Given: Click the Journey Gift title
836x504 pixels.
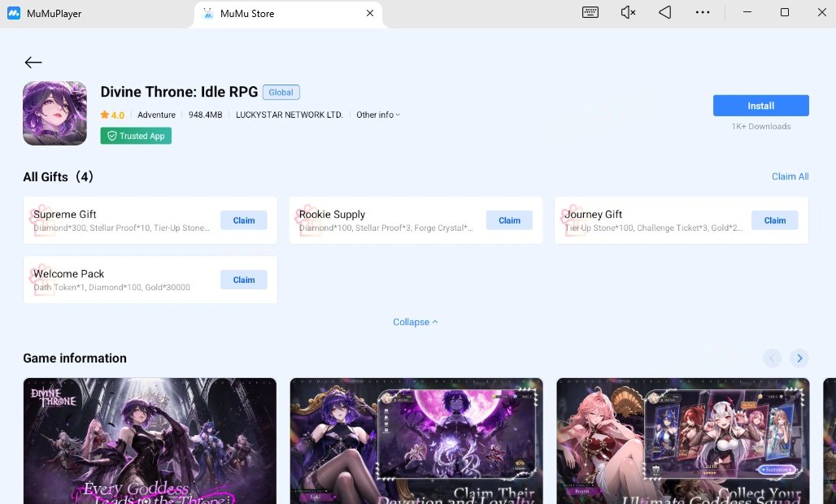Looking at the screenshot, I should click(594, 214).
